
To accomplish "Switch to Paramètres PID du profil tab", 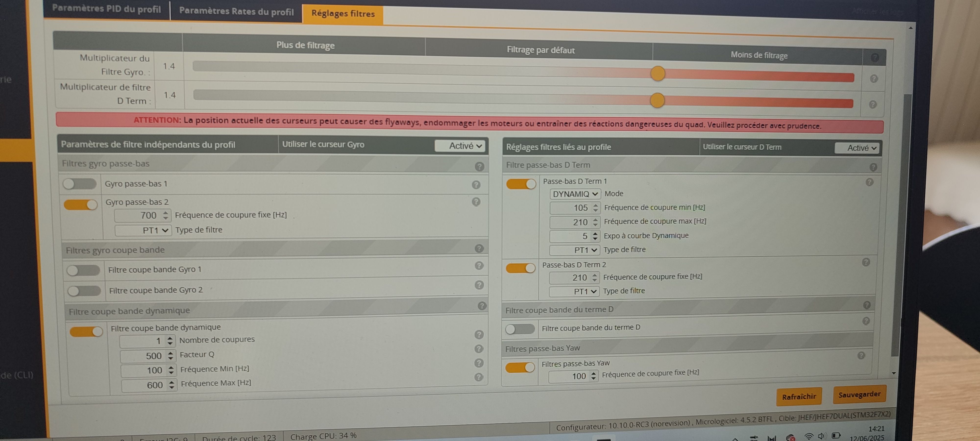I will point(106,9).
